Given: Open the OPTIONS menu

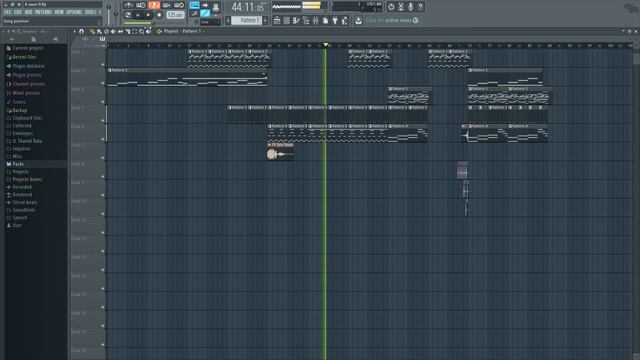Looking at the screenshot, I should (74, 13).
